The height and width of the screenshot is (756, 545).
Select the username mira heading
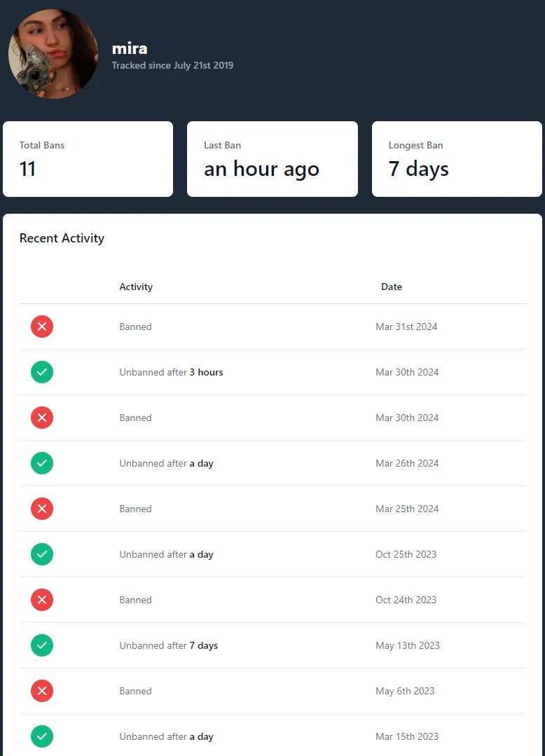[130, 49]
